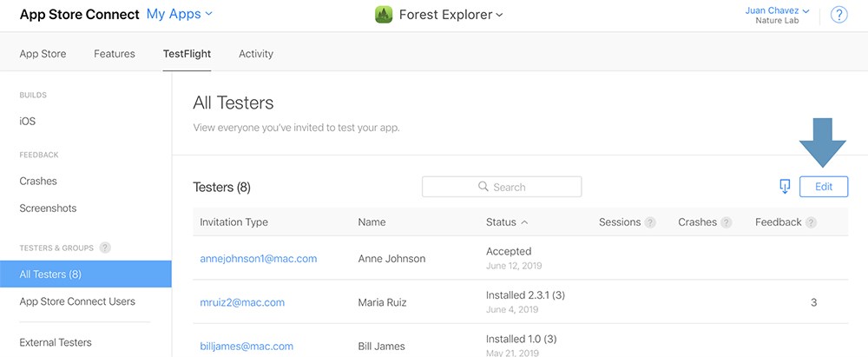Click the Edit button above testers table

coord(824,187)
